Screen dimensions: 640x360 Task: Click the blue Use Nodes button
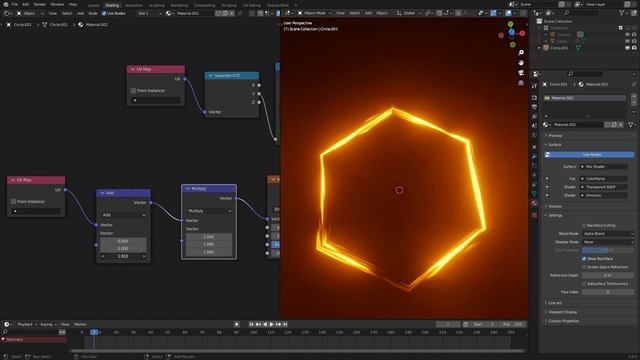[x=589, y=155]
